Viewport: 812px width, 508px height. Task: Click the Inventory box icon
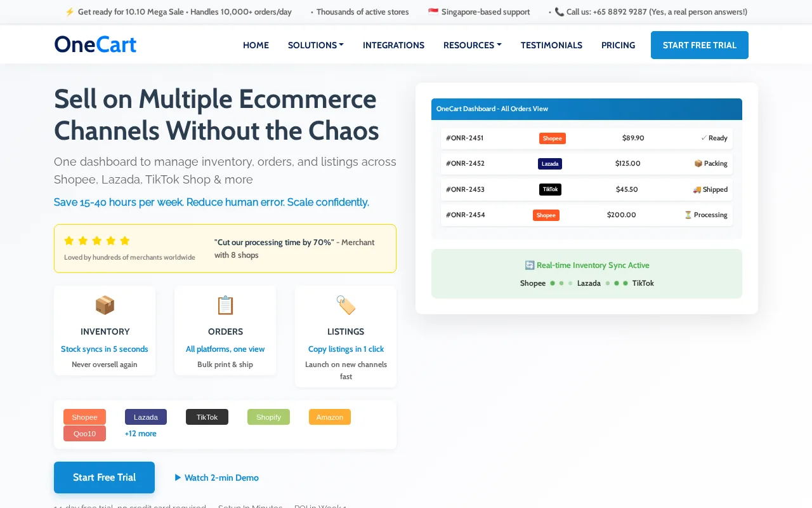[x=105, y=305]
